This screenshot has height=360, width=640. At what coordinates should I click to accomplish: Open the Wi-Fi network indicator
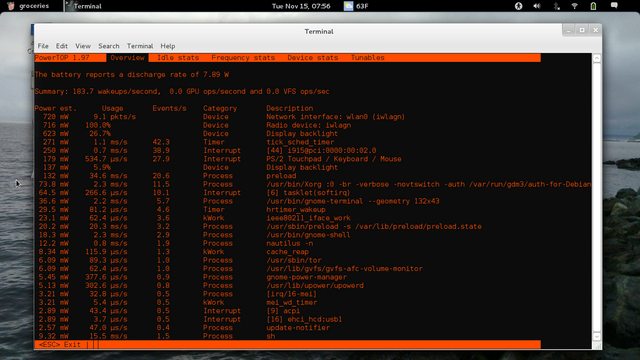(574, 6)
